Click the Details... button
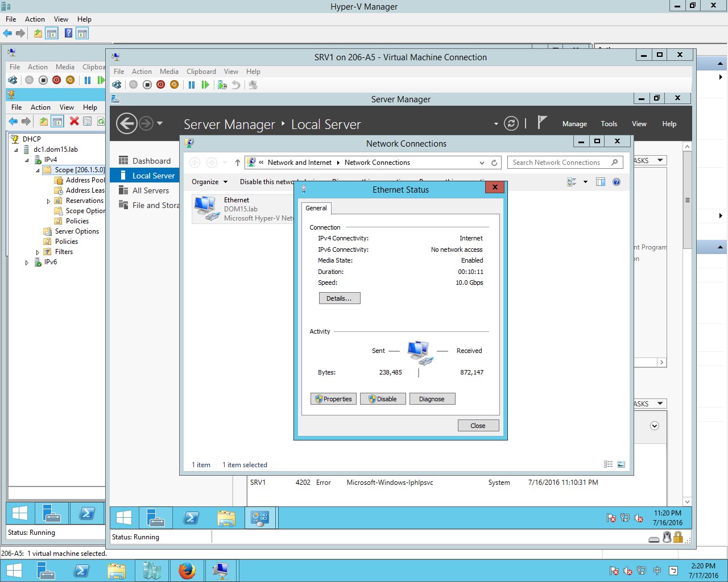 (x=340, y=298)
